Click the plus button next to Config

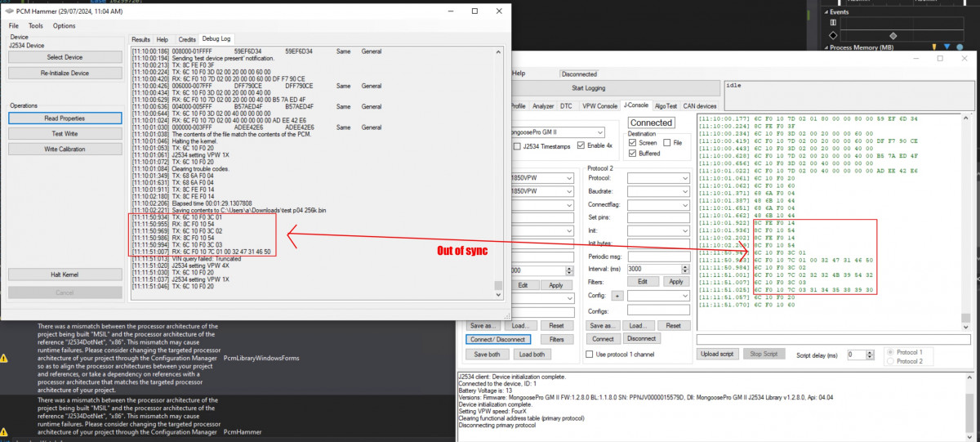click(618, 295)
